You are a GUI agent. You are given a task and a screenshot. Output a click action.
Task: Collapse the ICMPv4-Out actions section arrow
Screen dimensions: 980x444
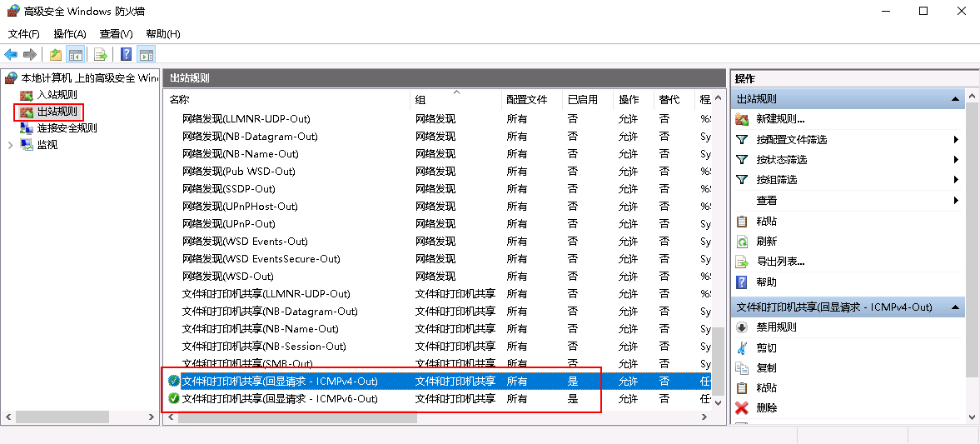[x=955, y=307]
